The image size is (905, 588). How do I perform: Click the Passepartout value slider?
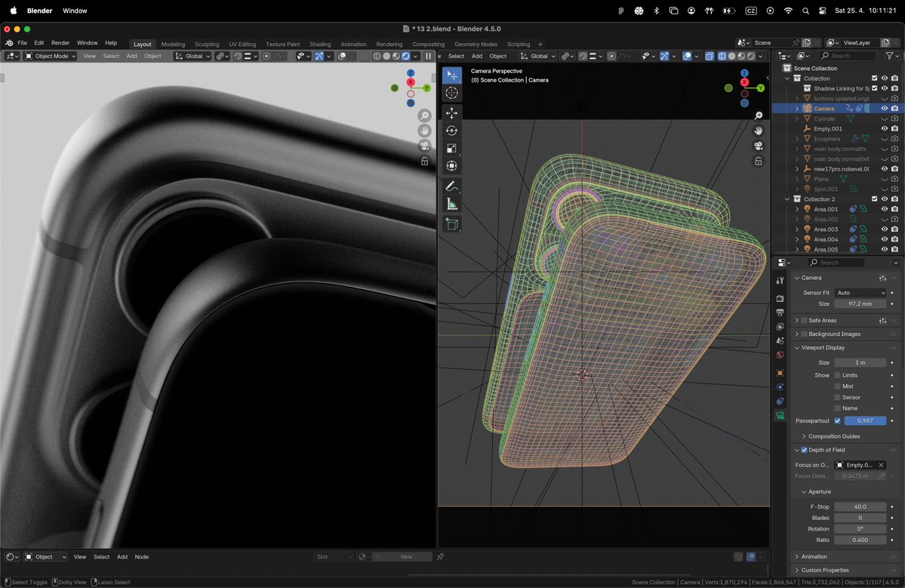click(x=865, y=420)
